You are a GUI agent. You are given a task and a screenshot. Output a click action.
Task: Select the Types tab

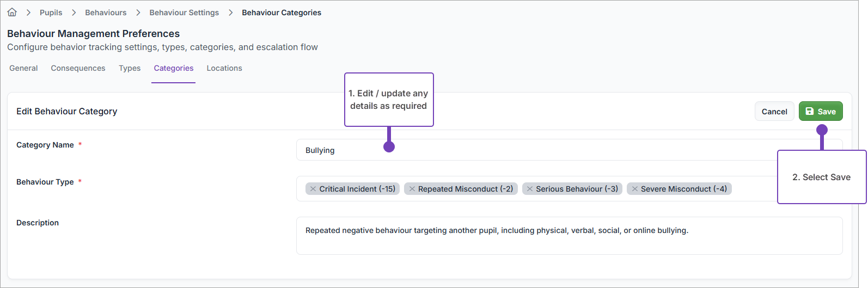click(x=130, y=68)
